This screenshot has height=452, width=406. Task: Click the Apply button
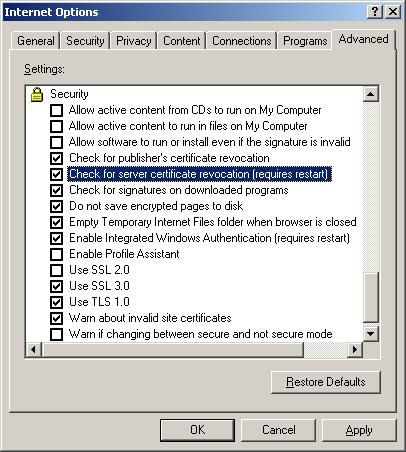359,430
